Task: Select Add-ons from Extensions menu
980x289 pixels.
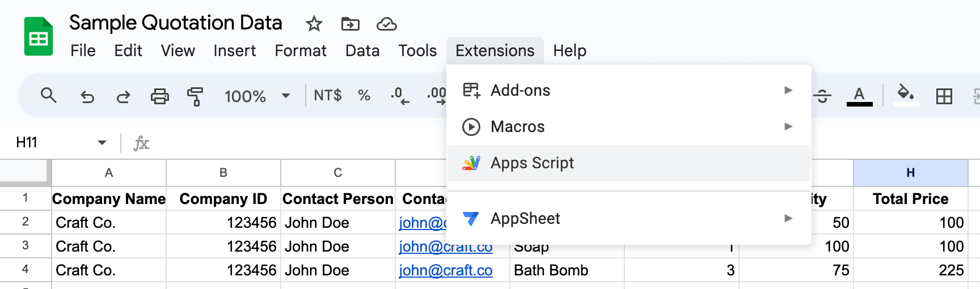Action: tap(629, 90)
